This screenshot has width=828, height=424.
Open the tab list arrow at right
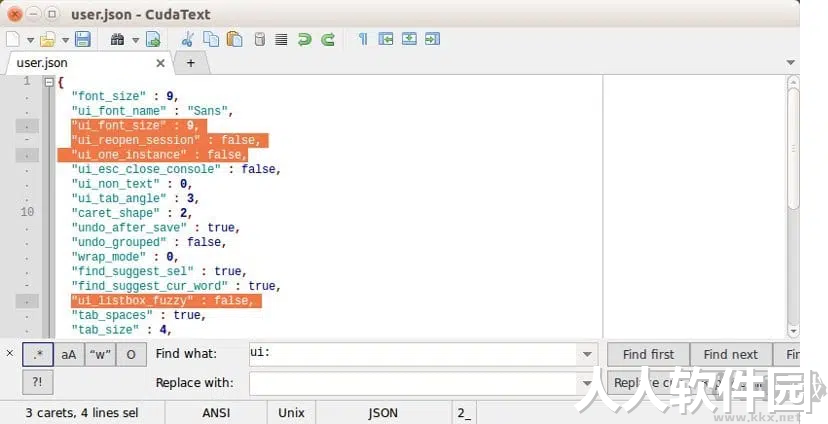click(791, 63)
